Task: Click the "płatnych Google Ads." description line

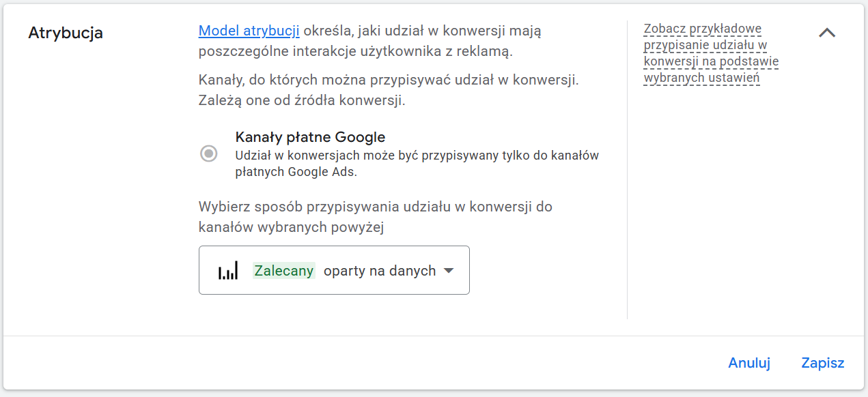Action: point(296,173)
